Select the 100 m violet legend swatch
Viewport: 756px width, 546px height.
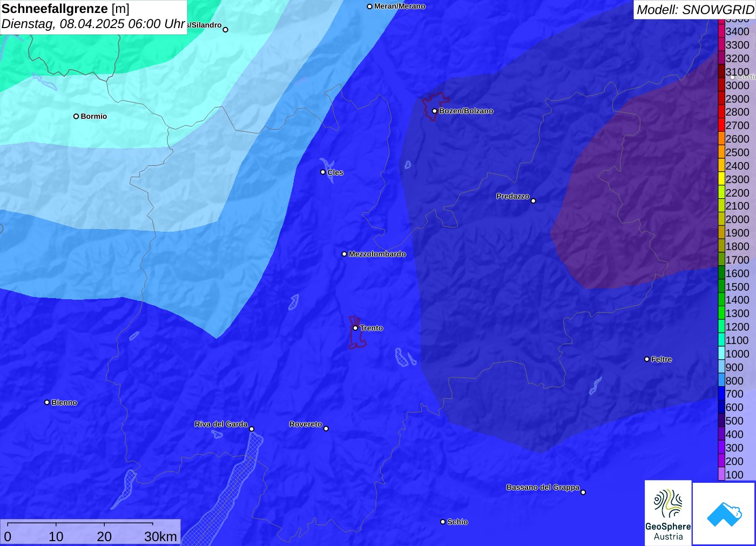(721, 474)
